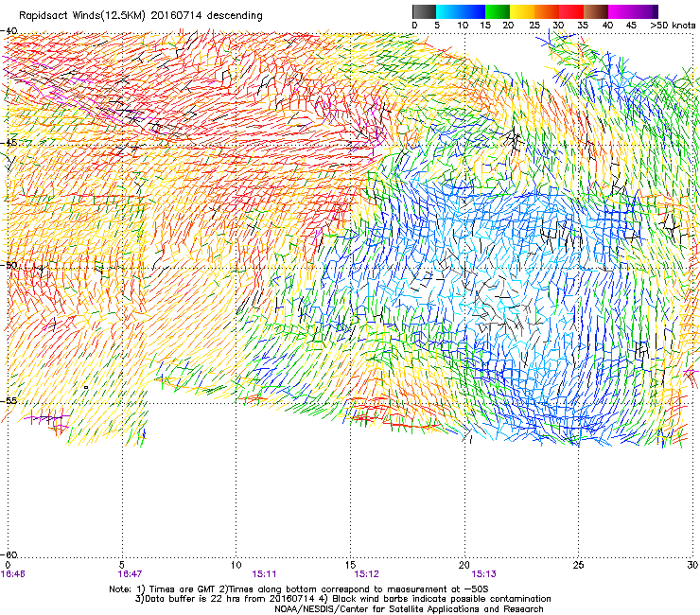Click the -60 latitude axis label
The image size is (700, 615).
(9, 554)
